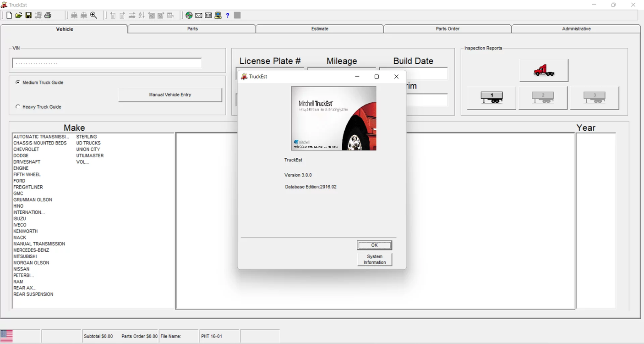Viewport: 644px width, 344px height.
Task: Select the Heavy Truck Guide option
Action: (17, 106)
